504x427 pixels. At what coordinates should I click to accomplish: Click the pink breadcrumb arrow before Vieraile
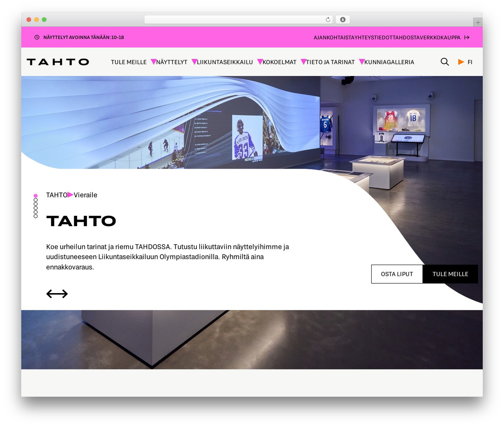(70, 195)
